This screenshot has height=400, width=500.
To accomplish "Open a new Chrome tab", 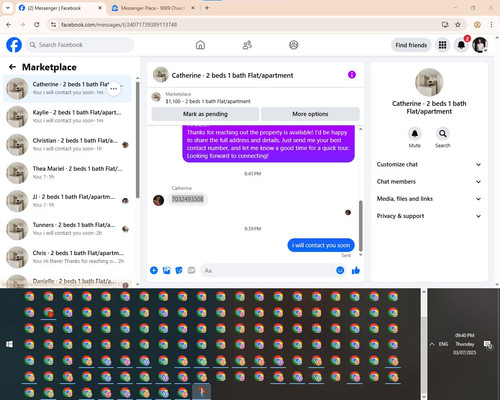I will (x=207, y=8).
